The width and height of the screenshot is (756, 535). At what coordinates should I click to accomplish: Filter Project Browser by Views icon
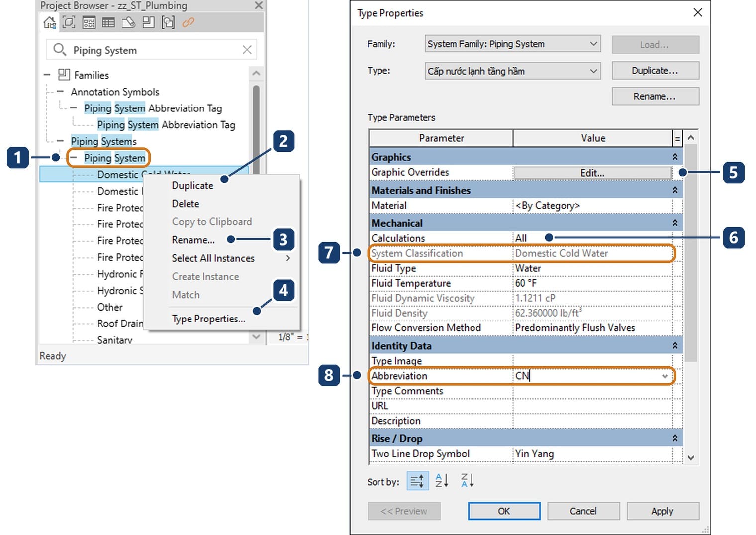click(x=69, y=22)
